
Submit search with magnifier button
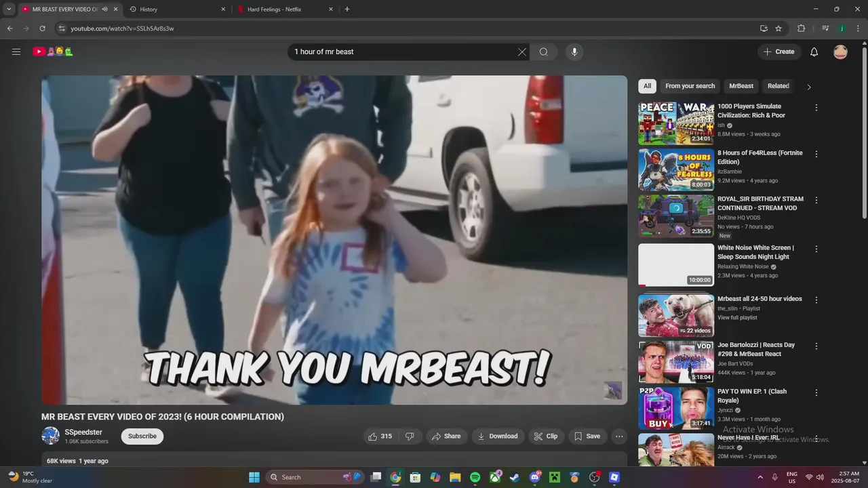543,52
